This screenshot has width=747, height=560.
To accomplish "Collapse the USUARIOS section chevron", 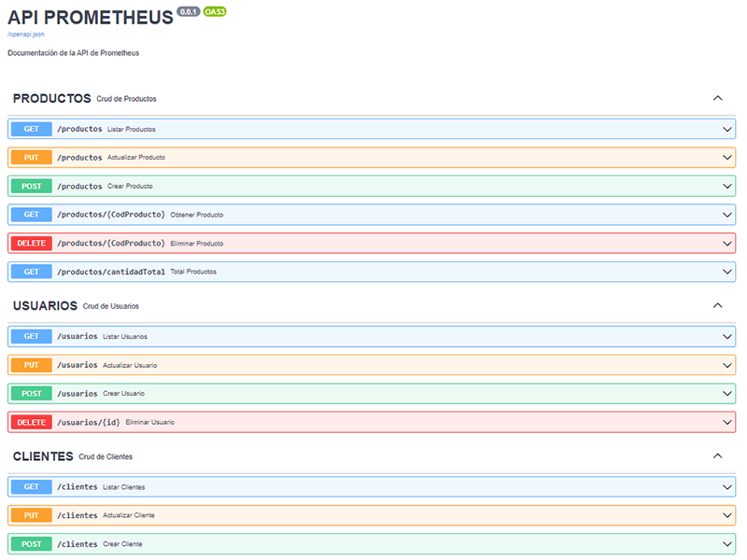I will click(717, 305).
